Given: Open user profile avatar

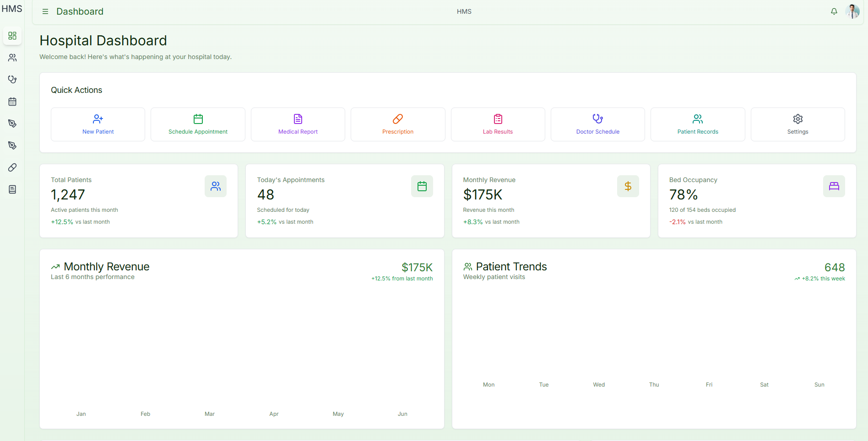Looking at the screenshot, I should pos(852,11).
